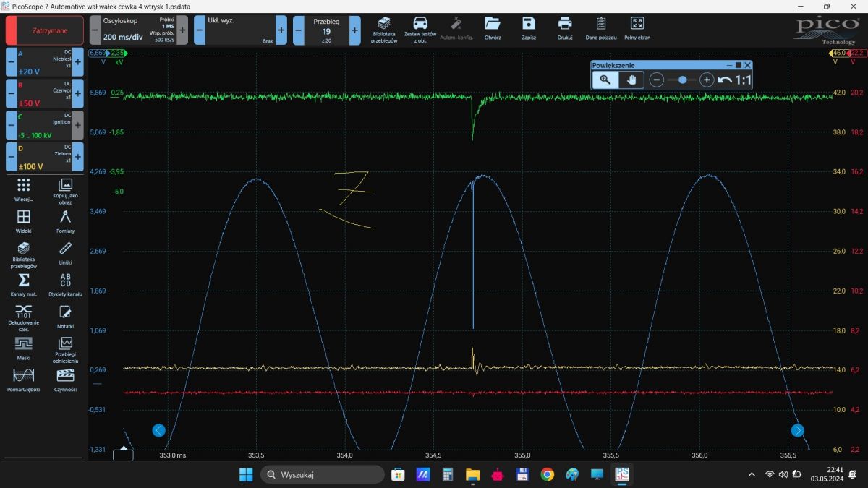This screenshot has width=868, height=488.
Task: Open channel C Ignition options
Action: click(x=44, y=125)
